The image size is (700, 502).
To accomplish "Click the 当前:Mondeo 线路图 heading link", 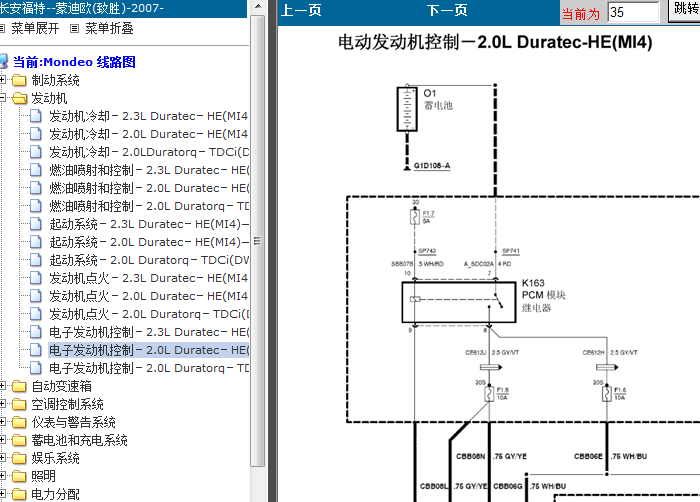I will (74, 62).
